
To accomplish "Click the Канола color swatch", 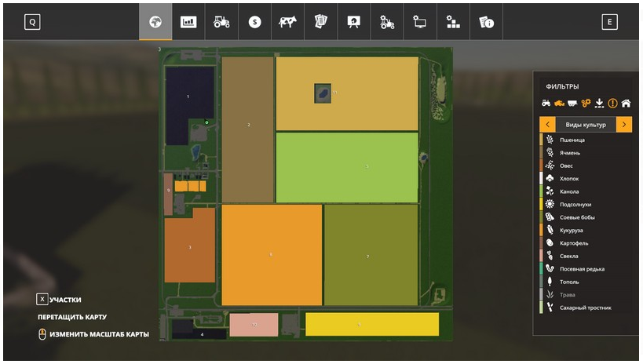I will coord(541,191).
